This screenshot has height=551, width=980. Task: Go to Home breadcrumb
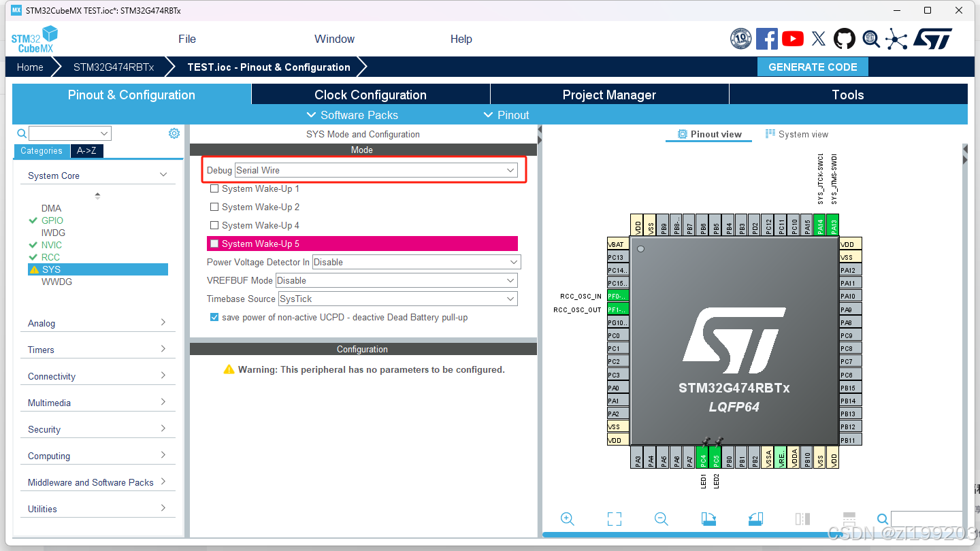(x=30, y=67)
